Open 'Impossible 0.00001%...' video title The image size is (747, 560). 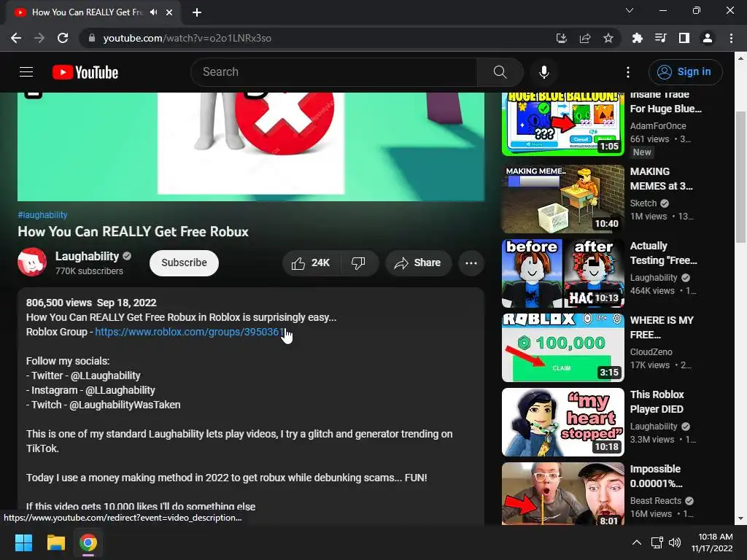click(657, 476)
